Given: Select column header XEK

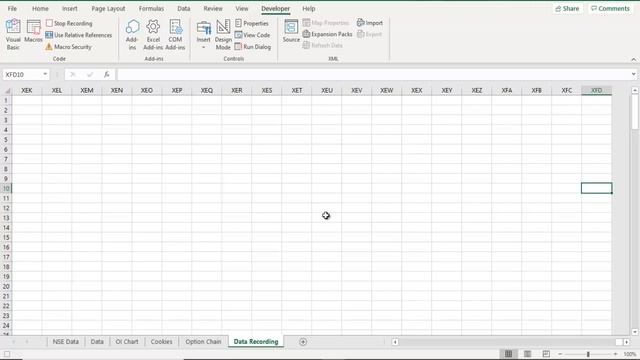Looking at the screenshot, I should 27,90.
